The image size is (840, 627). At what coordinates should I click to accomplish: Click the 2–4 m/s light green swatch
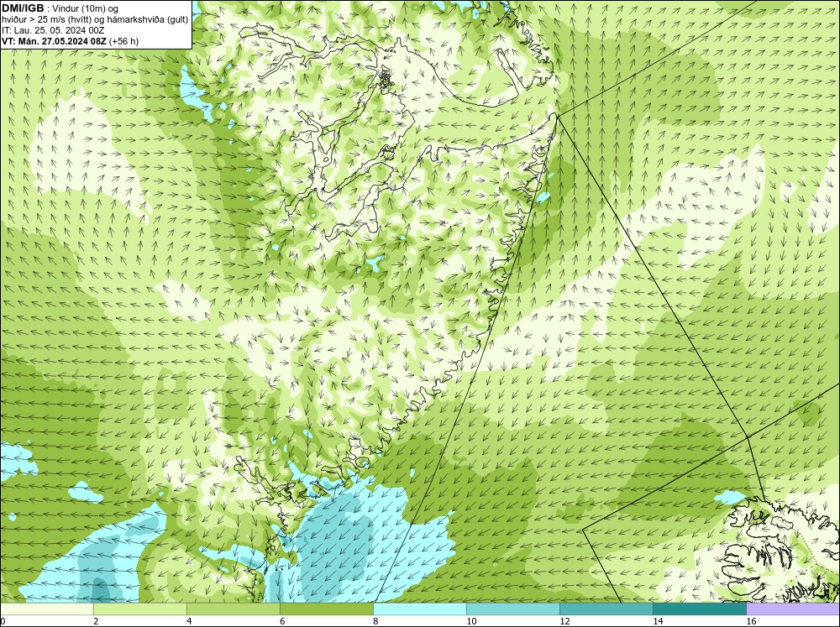(x=140, y=609)
